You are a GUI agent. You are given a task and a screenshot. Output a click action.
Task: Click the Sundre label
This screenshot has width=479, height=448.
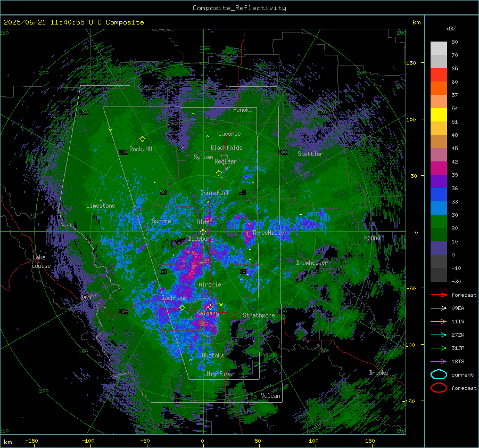(x=161, y=221)
